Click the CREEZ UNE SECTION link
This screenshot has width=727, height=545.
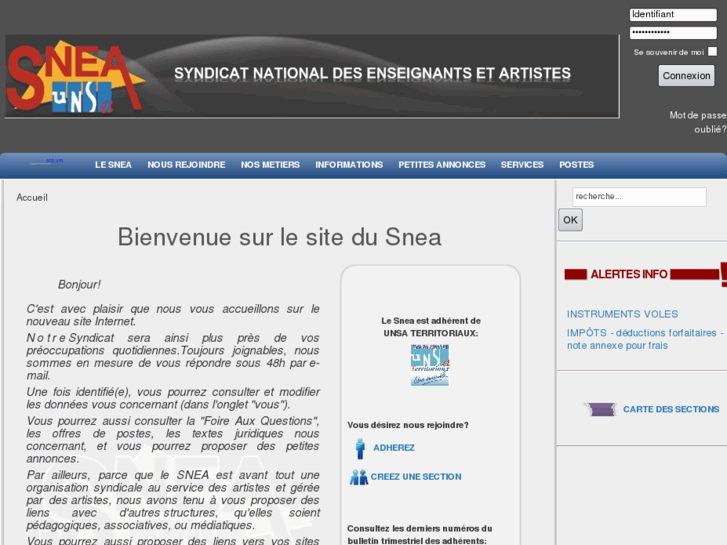pos(416,477)
